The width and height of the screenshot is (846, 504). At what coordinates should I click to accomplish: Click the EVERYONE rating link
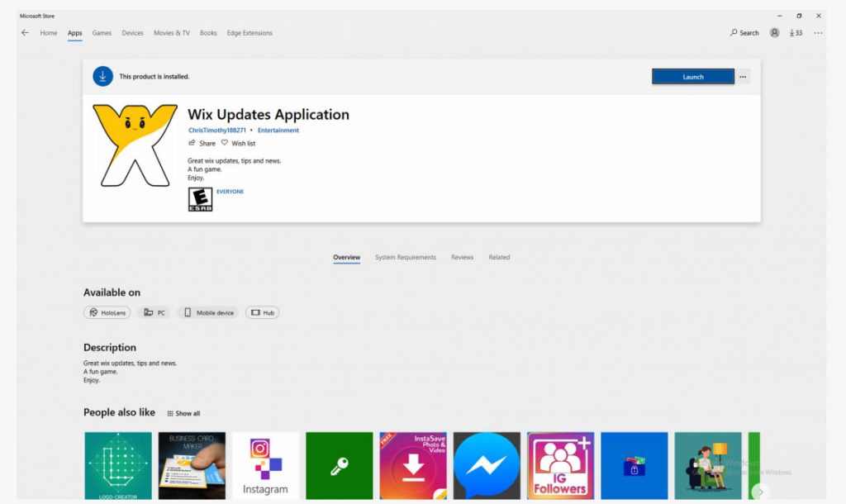coord(230,192)
